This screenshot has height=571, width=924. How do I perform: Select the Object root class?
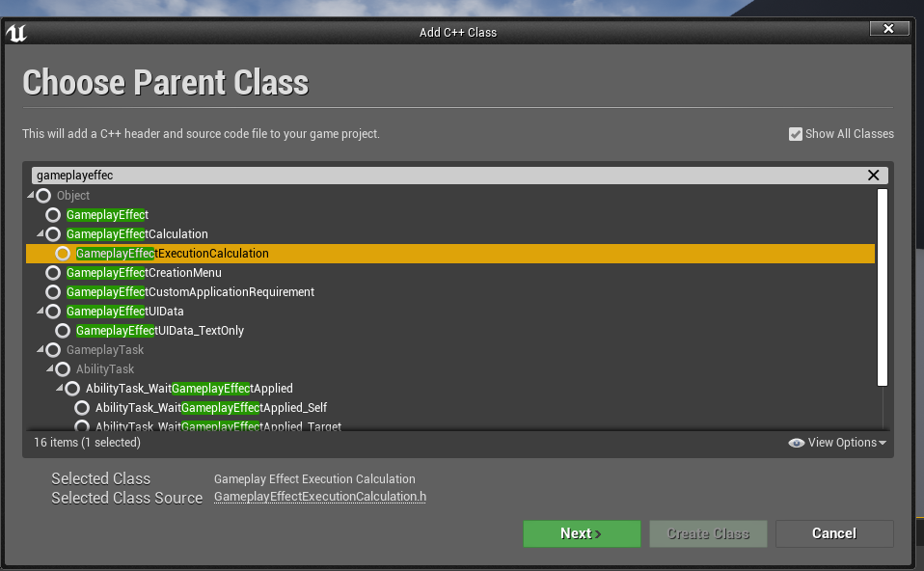coord(73,196)
